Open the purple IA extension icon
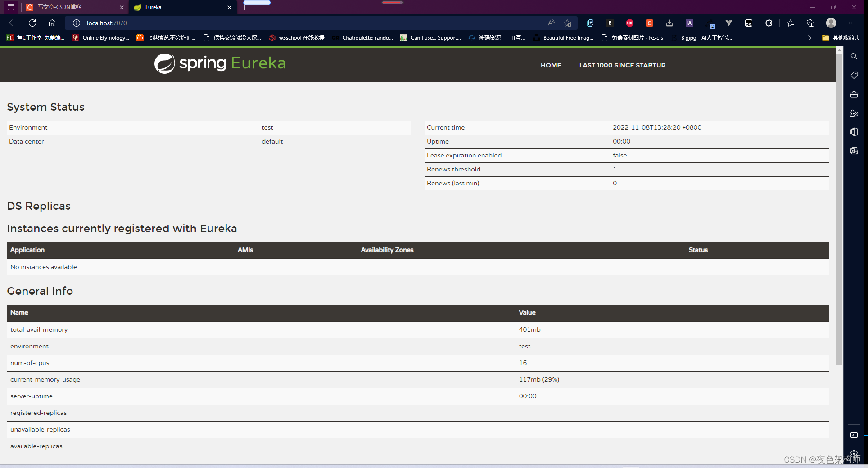Viewport: 868px width, 468px height. coord(689,23)
